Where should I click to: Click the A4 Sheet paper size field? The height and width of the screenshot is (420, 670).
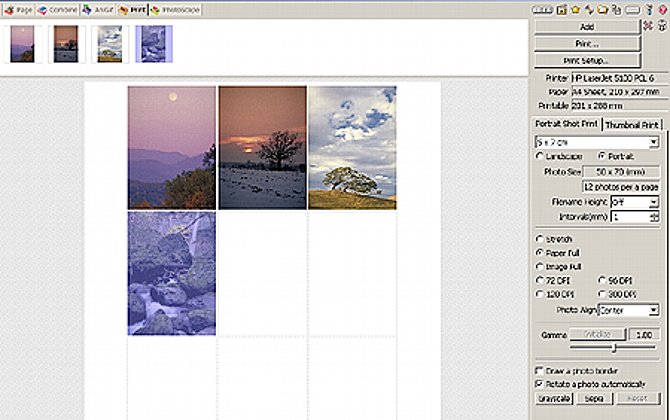coord(620,92)
